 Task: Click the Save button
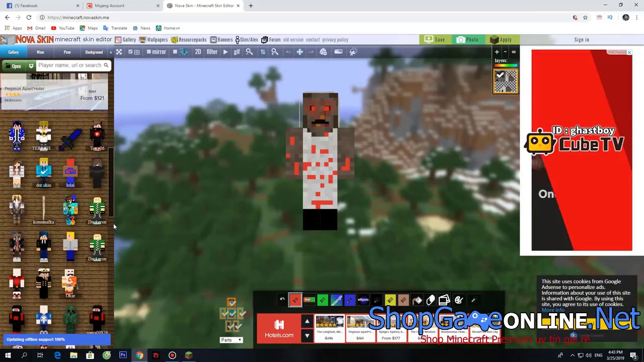(x=435, y=40)
